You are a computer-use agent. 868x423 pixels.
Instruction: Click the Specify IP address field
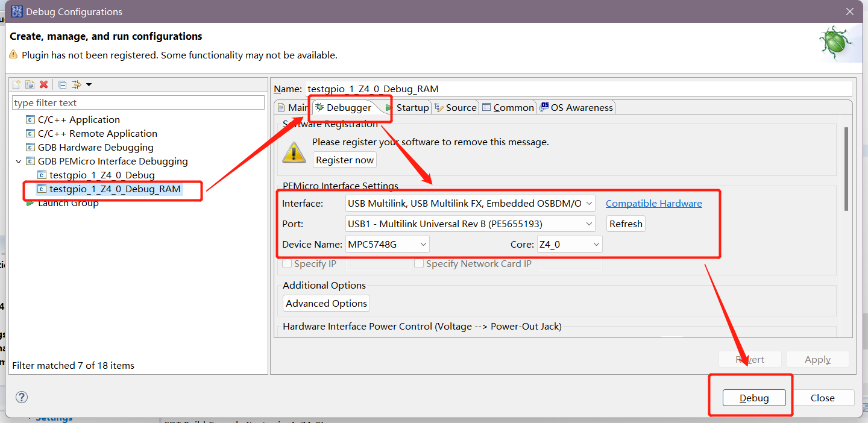click(378, 263)
